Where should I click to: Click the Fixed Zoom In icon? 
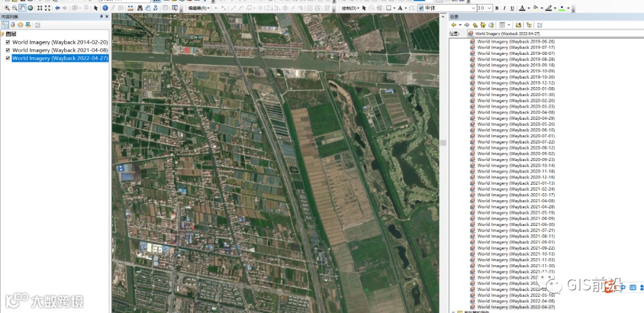coord(40,8)
